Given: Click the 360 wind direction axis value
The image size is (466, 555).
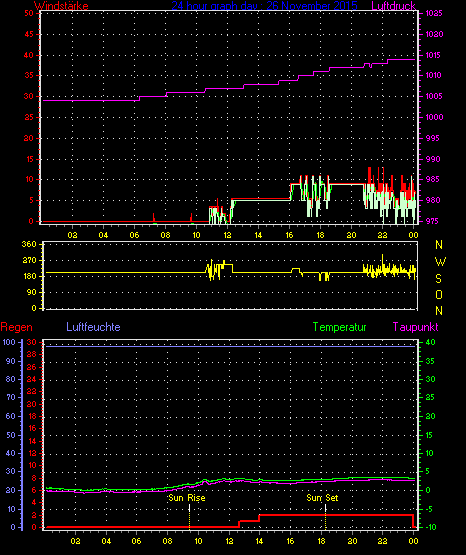Looking at the screenshot, I should click(x=29, y=244).
